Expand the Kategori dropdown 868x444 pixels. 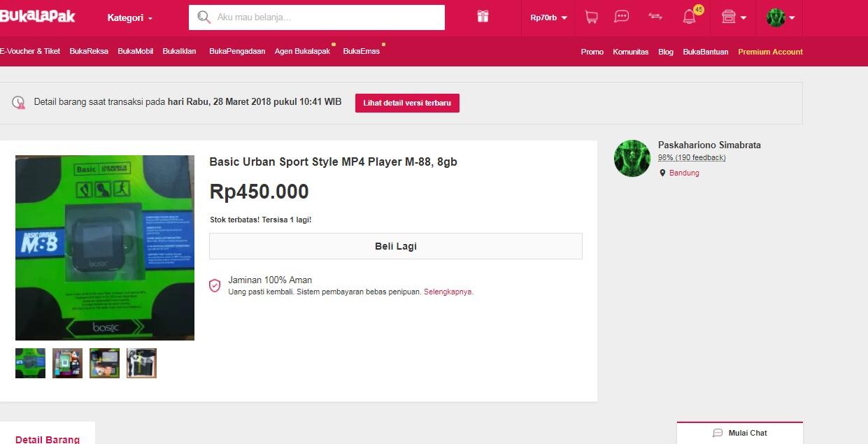(x=129, y=17)
